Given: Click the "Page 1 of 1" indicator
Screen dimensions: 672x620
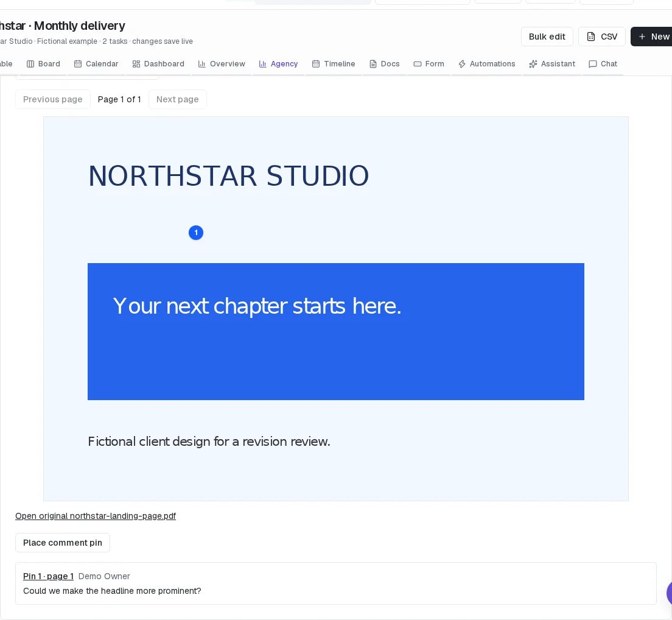Looking at the screenshot, I should click(x=119, y=99).
